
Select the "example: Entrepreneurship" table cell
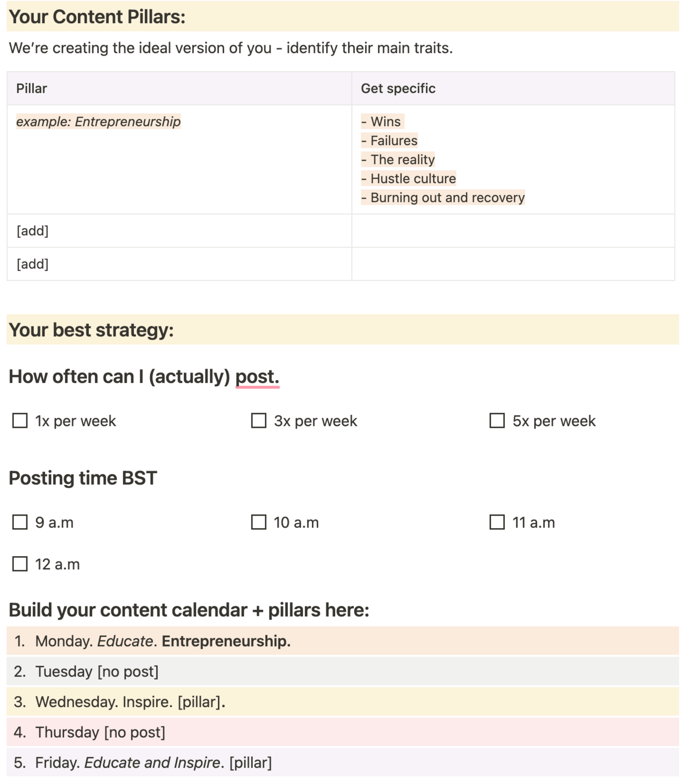tap(98, 122)
